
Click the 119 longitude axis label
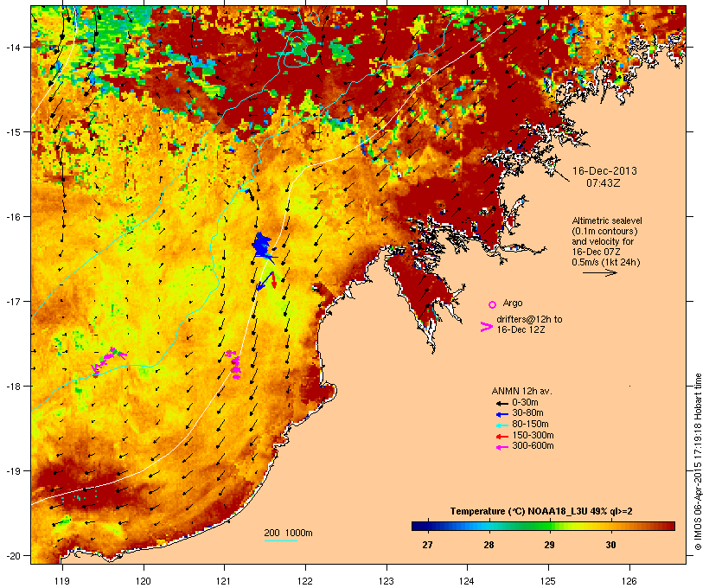62,581
